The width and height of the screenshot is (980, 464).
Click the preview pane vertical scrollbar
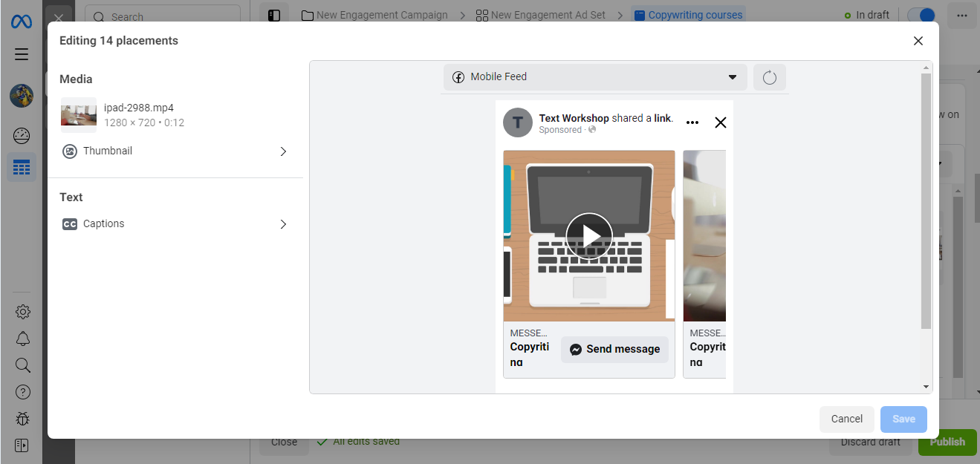pos(926,200)
